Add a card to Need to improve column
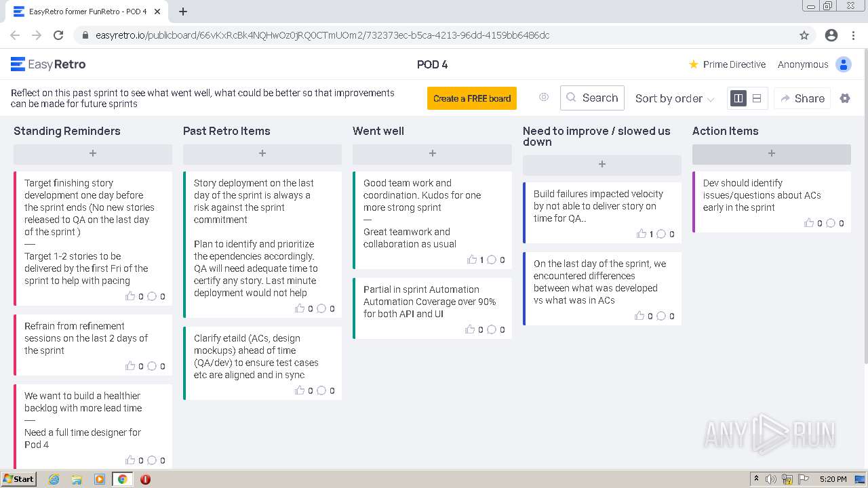Viewport: 868px width, 488px height. [601, 165]
